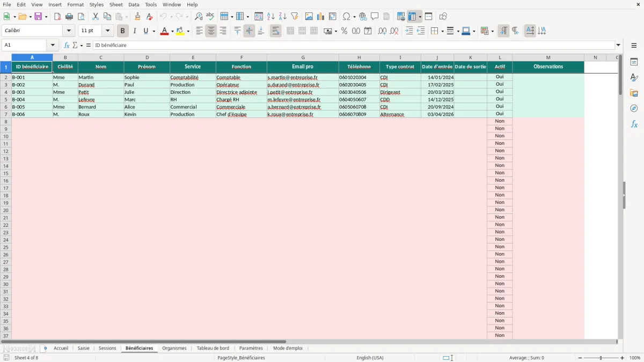The image size is (644, 362).
Task: Toggle Freeze Rows and Columns
Action: point(412,17)
